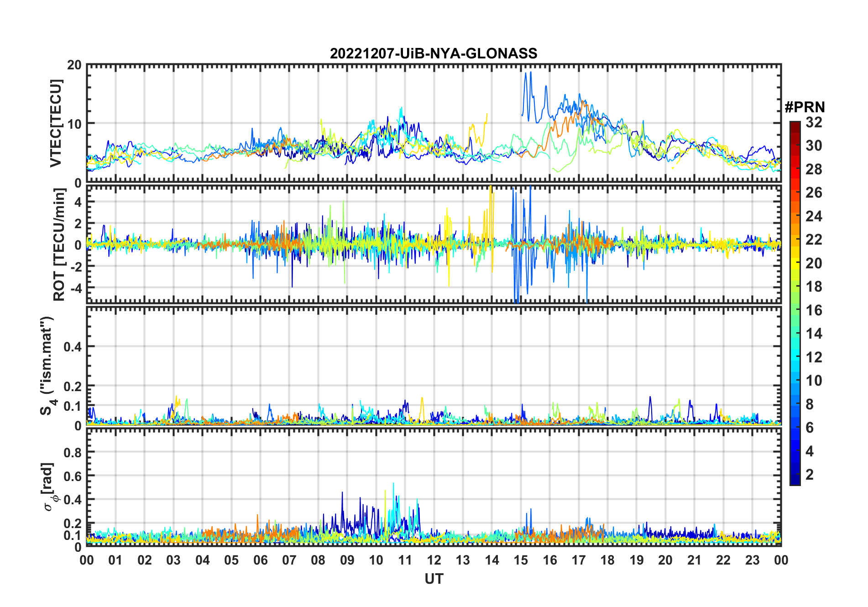
Task: Click the UT x-axis label
Action: pyautogui.click(x=434, y=579)
